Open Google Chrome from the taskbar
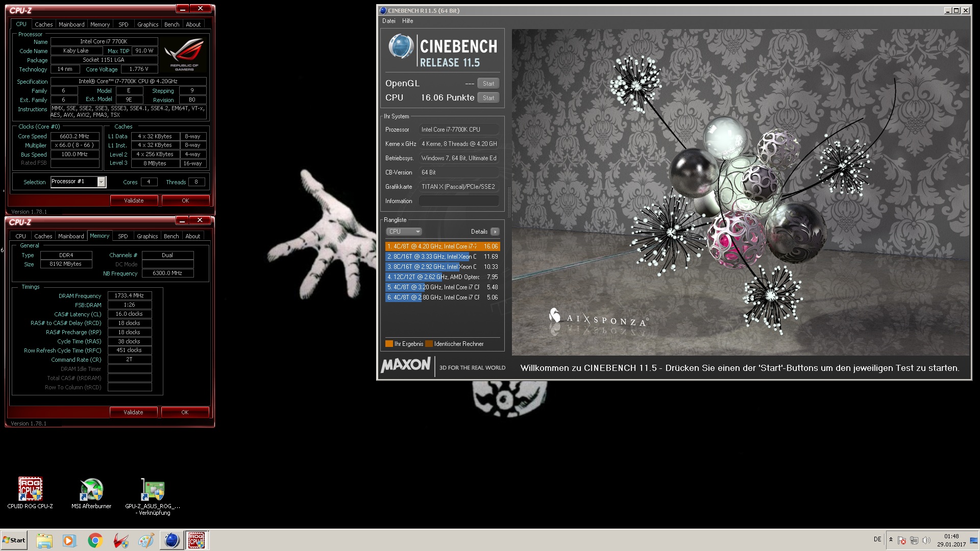Screen dimensions: 980x551 (95, 540)
